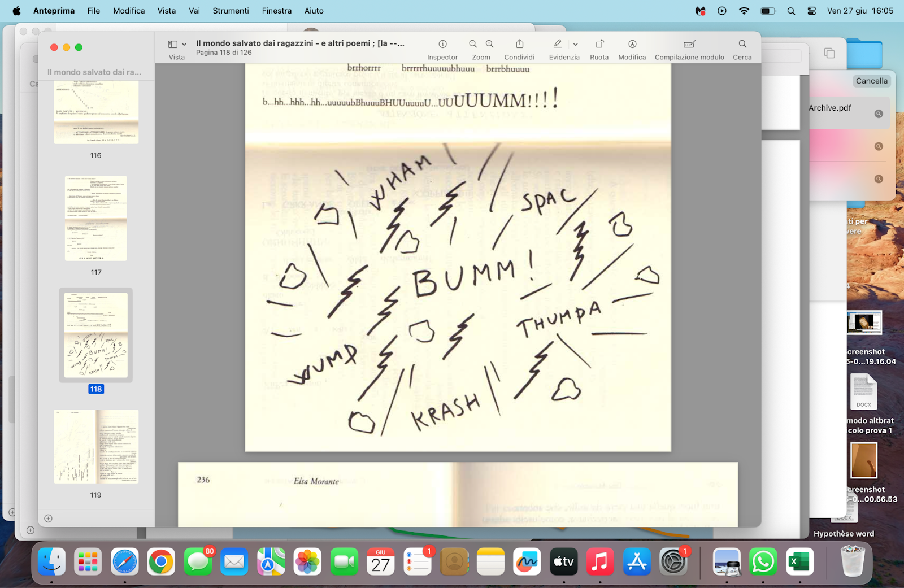904x588 pixels.
Task: Select Archive.pdf in the right panel
Action: [830, 108]
